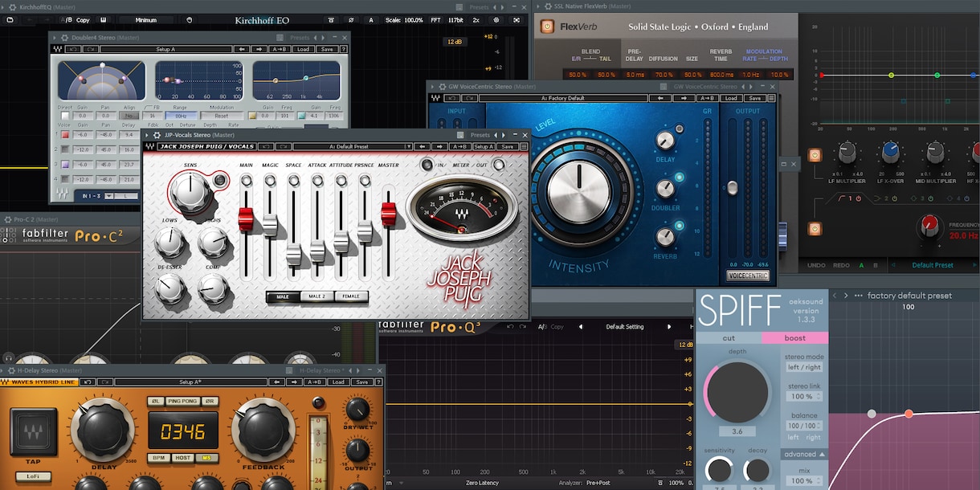Click Save button in JJP-Vocals toolbar
This screenshot has width=980, height=490.
(507, 147)
